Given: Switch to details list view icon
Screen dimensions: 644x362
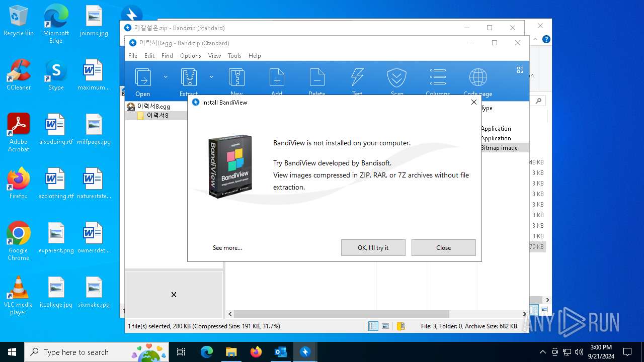Looking at the screenshot, I should point(373,326).
